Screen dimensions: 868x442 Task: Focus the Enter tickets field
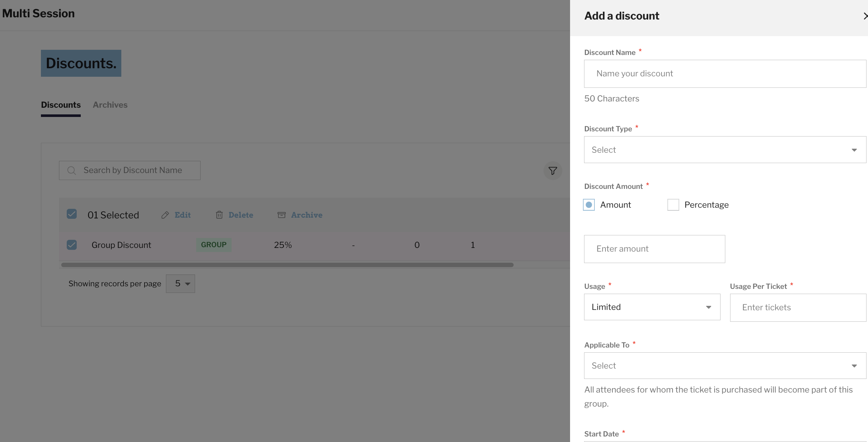798,308
